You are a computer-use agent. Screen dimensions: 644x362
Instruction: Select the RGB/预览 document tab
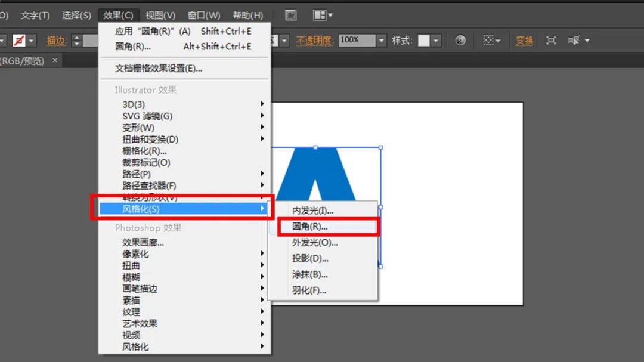point(23,61)
